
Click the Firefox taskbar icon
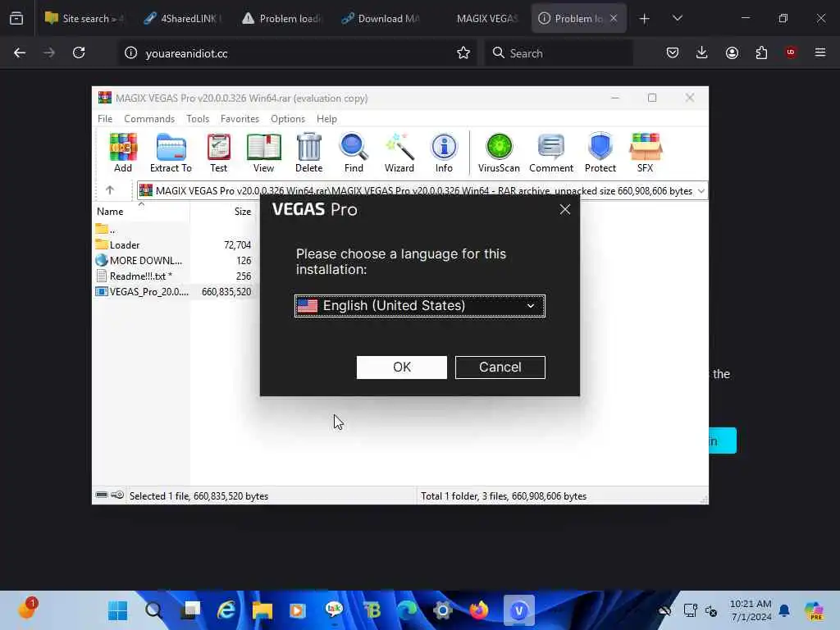pyautogui.click(x=479, y=610)
